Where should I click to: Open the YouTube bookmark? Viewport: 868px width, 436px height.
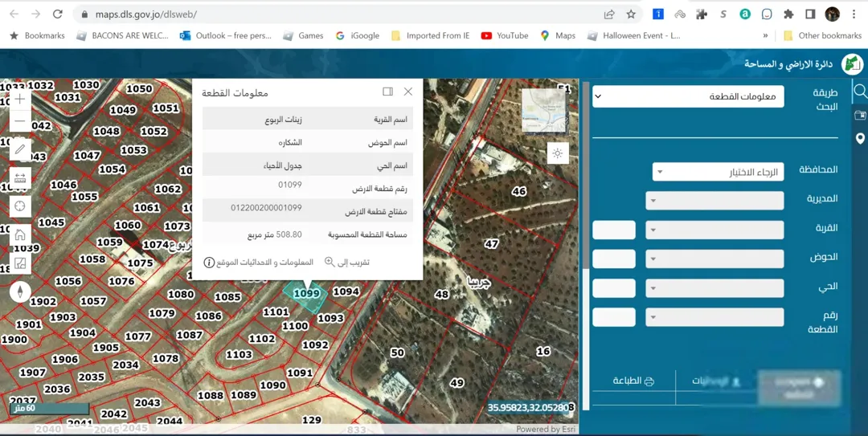[504, 35]
